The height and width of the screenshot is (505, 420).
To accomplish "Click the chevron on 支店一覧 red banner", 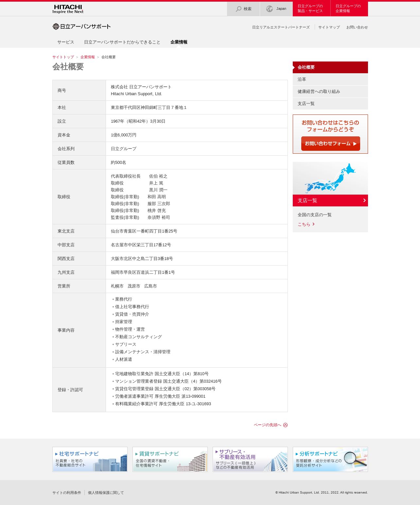I will click(364, 200).
